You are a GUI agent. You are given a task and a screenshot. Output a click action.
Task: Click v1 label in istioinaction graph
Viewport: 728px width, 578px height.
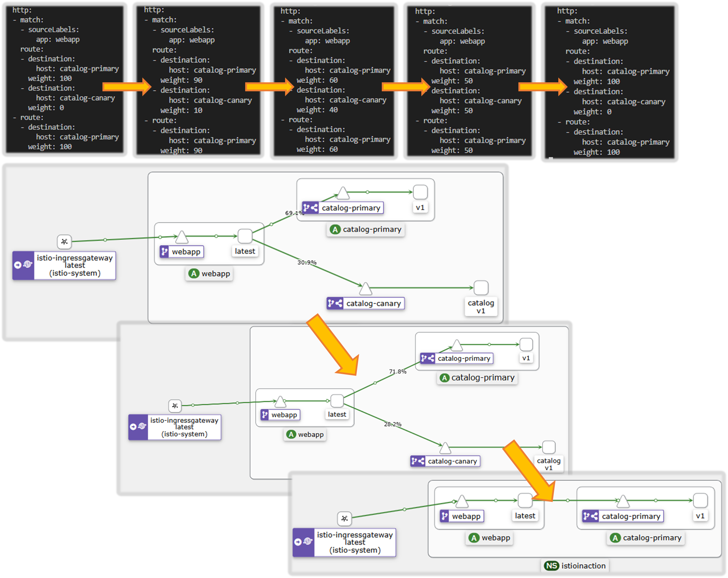[x=700, y=516]
